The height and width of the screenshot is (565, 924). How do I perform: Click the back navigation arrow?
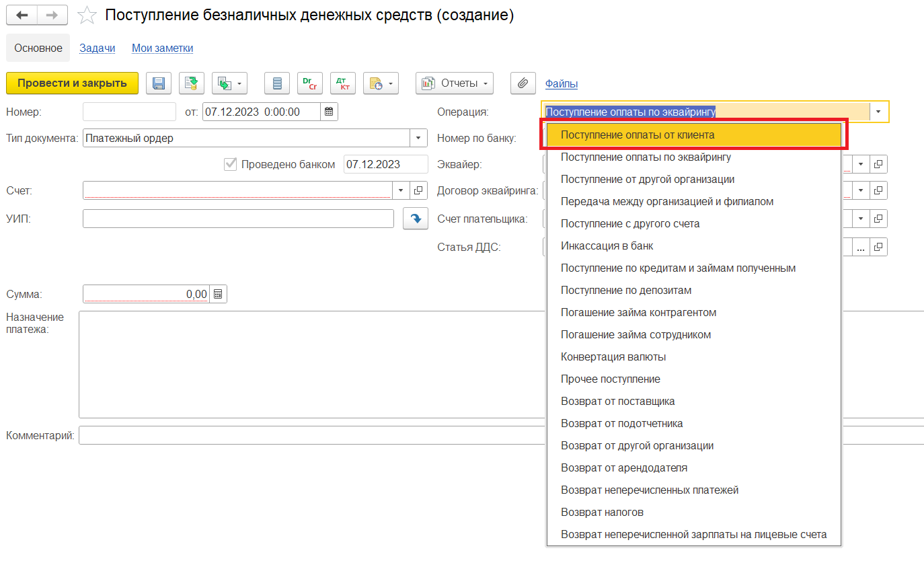(22, 15)
